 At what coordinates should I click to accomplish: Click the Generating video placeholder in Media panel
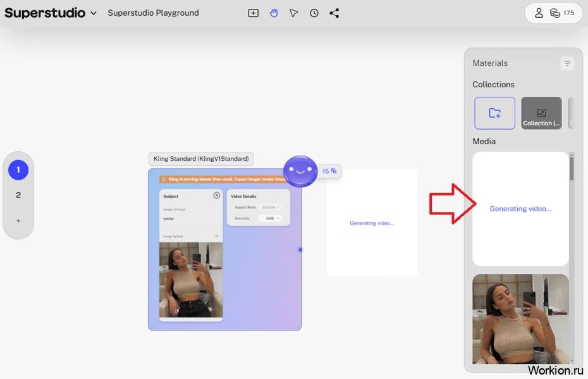(520, 209)
